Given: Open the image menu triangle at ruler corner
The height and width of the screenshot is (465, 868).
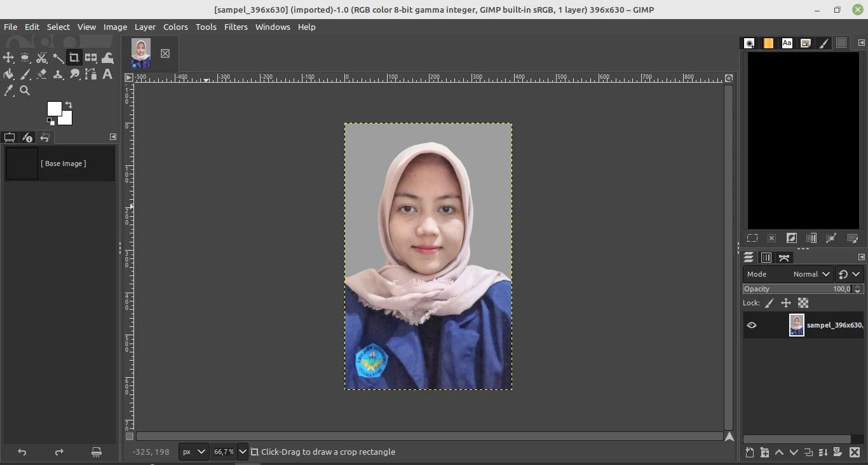Looking at the screenshot, I should click(x=129, y=78).
